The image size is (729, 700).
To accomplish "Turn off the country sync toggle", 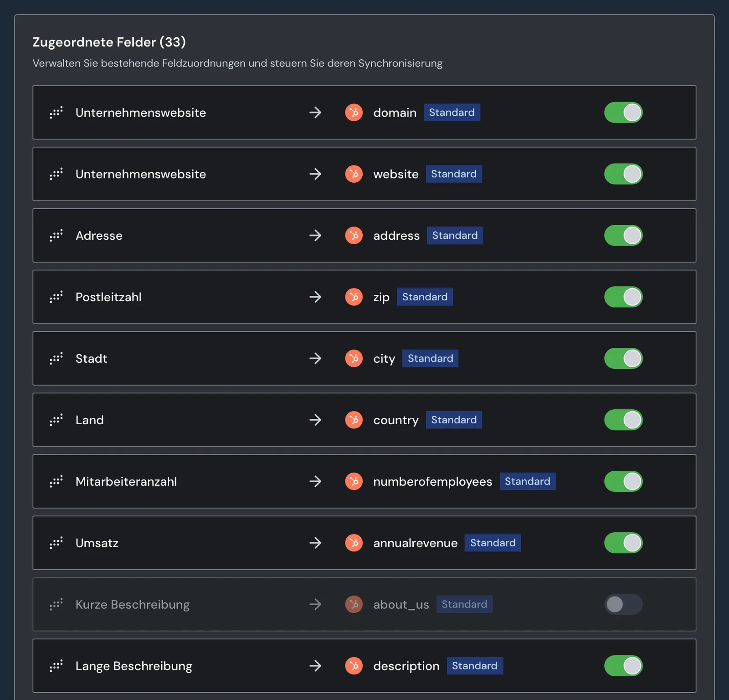I will tap(623, 420).
